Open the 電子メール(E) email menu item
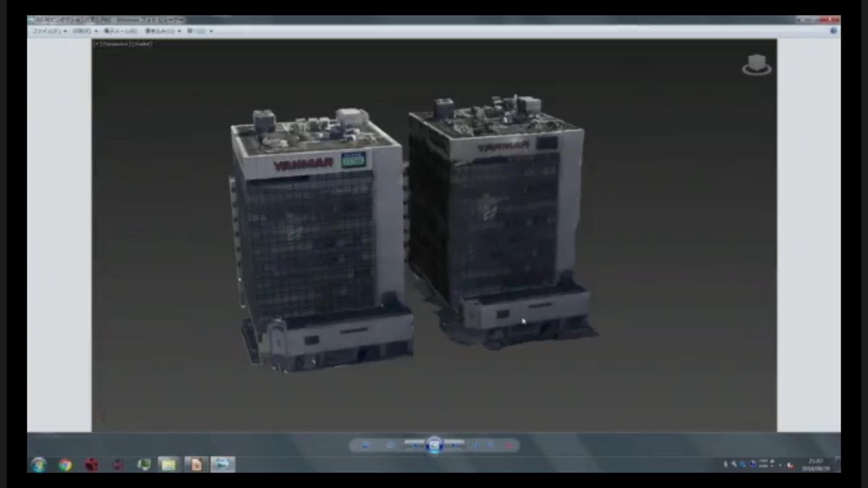 [x=121, y=31]
